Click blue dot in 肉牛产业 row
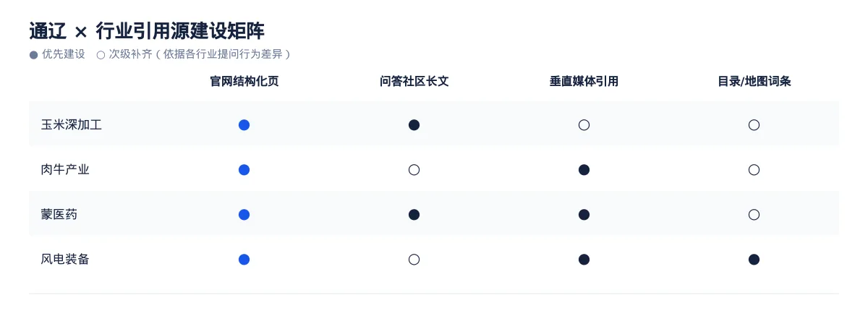868x311 pixels. [244, 170]
